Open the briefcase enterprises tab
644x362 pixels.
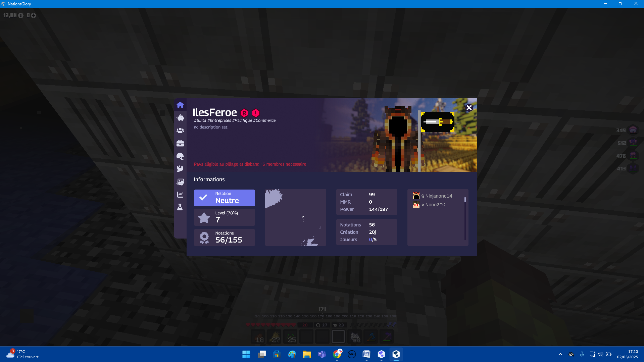point(180,143)
